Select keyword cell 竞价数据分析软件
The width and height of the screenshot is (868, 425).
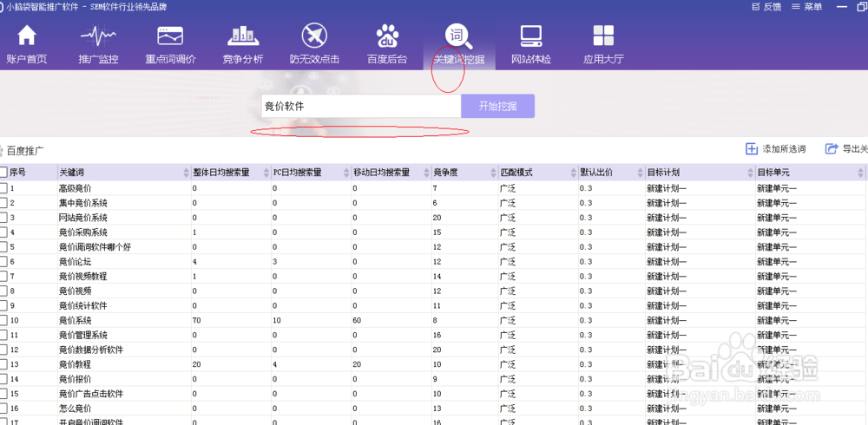[91, 350]
